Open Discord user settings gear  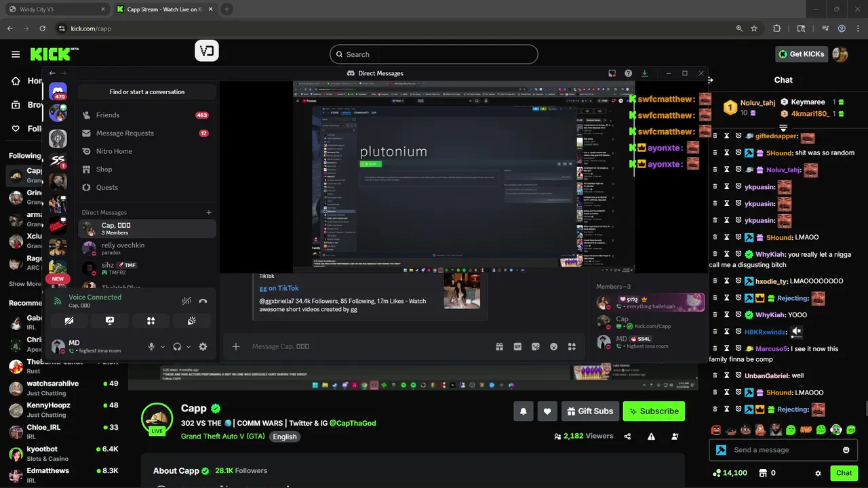203,346
